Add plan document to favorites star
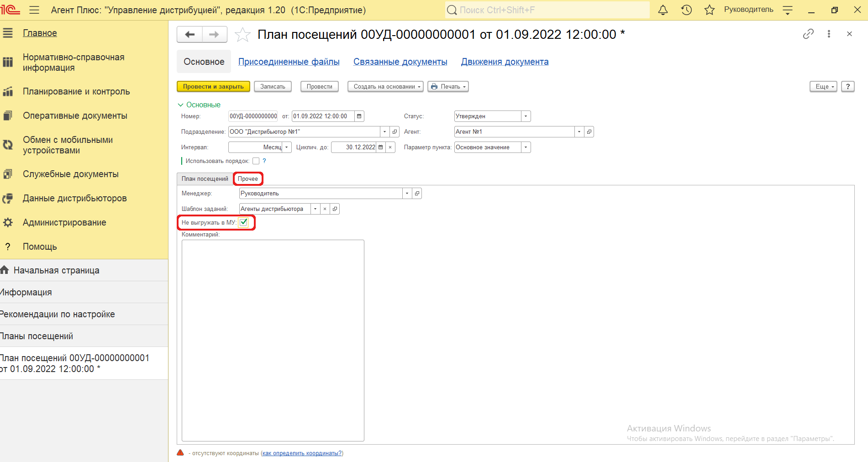868x462 pixels. (242, 35)
